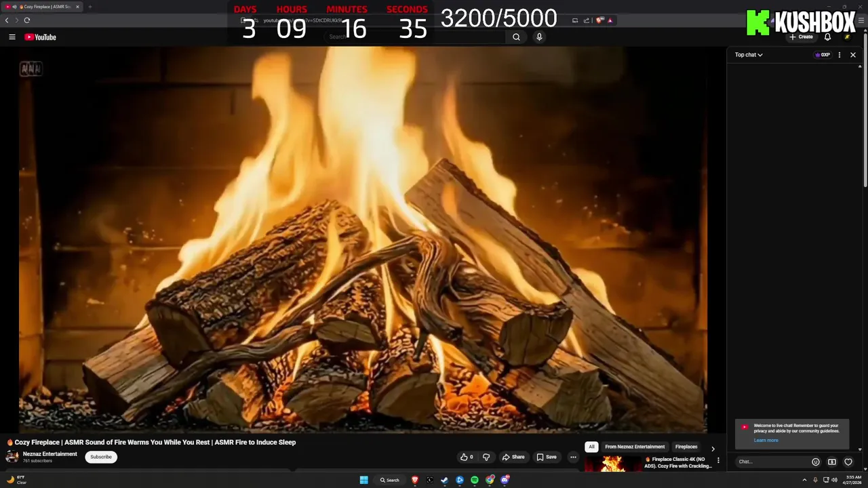
Task: Open Steam from the taskbar
Action: coord(444,480)
